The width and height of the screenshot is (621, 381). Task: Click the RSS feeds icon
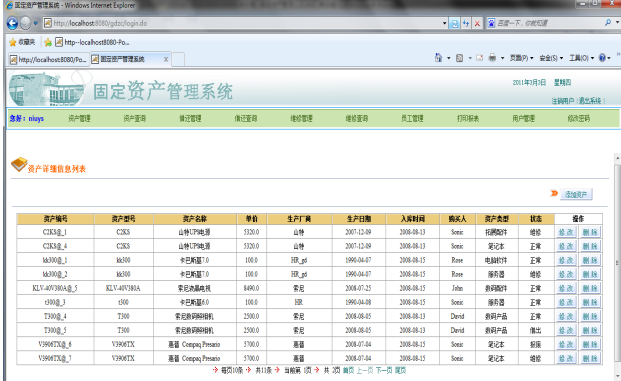click(x=459, y=58)
